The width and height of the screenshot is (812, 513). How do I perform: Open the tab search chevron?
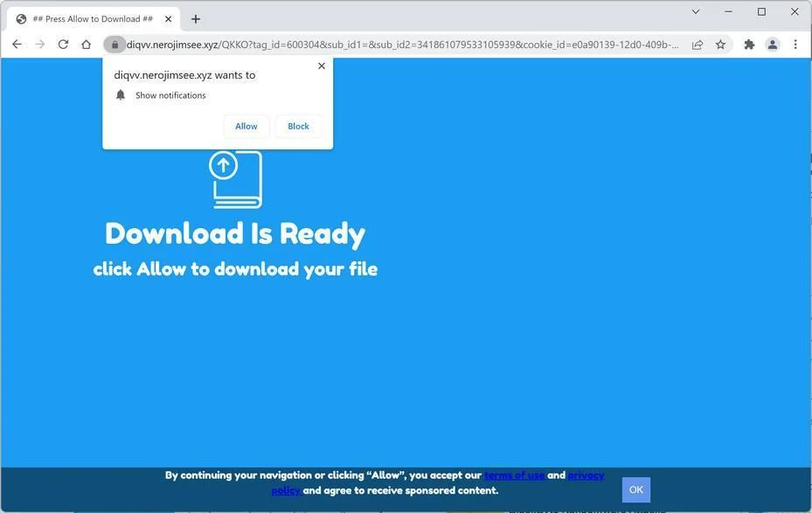(x=696, y=11)
